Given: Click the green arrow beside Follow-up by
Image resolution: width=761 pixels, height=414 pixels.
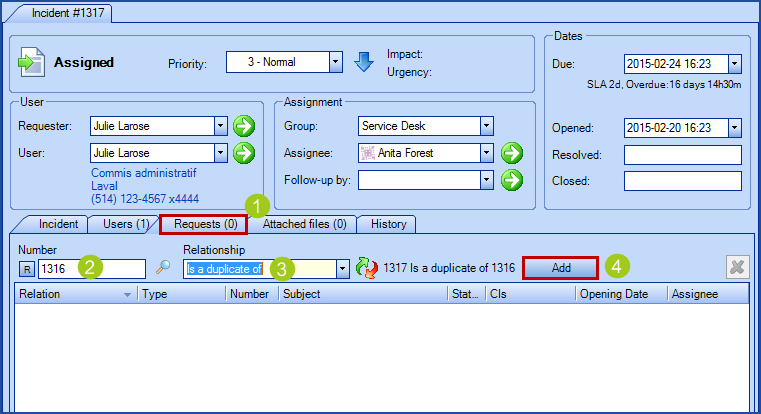Looking at the screenshot, I should point(512,180).
